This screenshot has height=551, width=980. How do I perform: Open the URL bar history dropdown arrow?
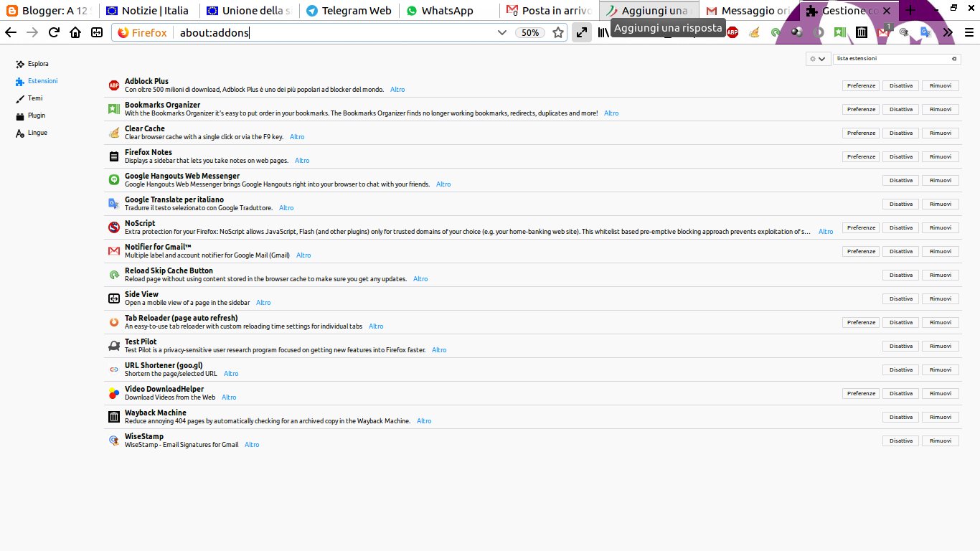(x=502, y=32)
